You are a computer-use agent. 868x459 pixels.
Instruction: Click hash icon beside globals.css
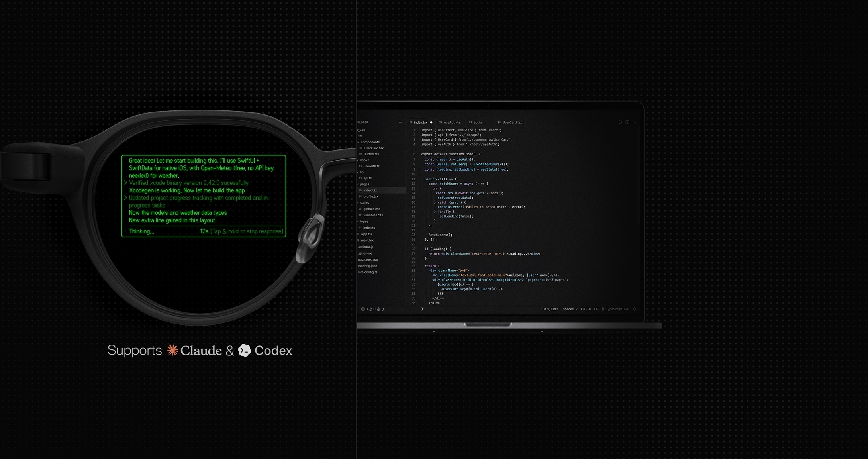click(361, 209)
